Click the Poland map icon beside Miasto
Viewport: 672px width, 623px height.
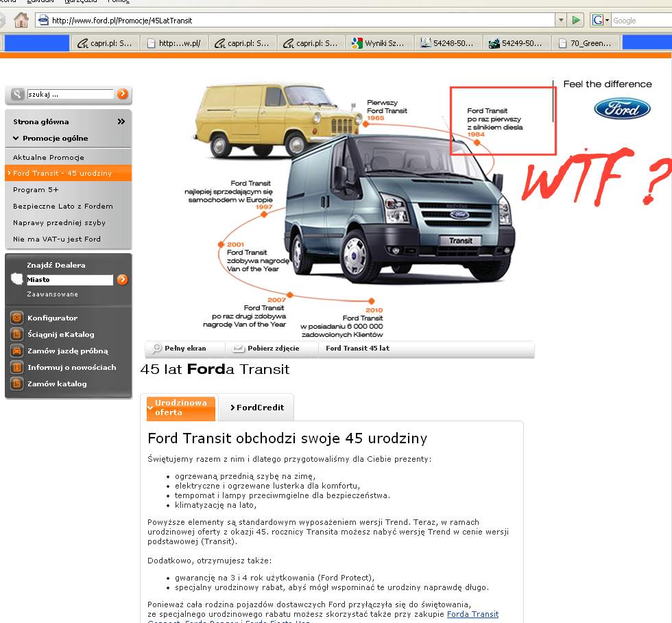click(x=17, y=279)
